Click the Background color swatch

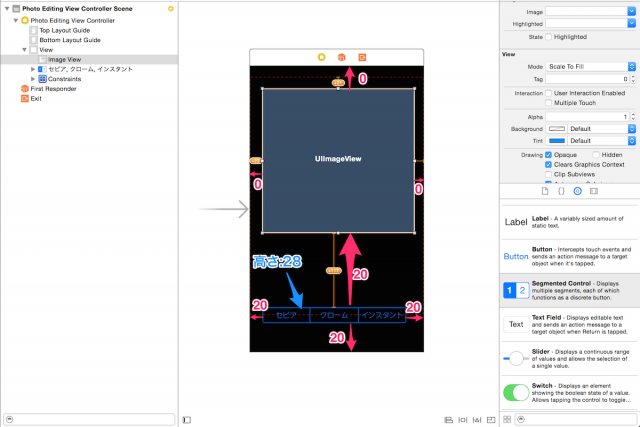pyautogui.click(x=557, y=129)
